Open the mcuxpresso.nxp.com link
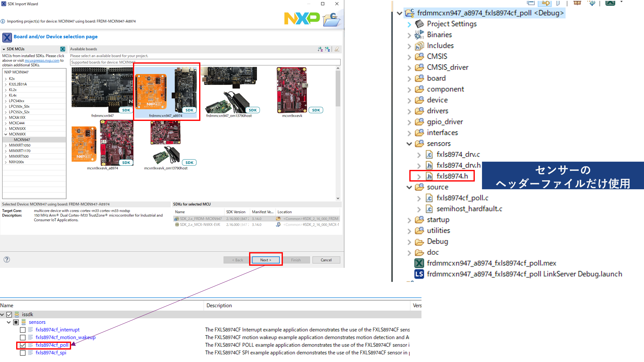This screenshot has width=644, height=362. (42, 60)
